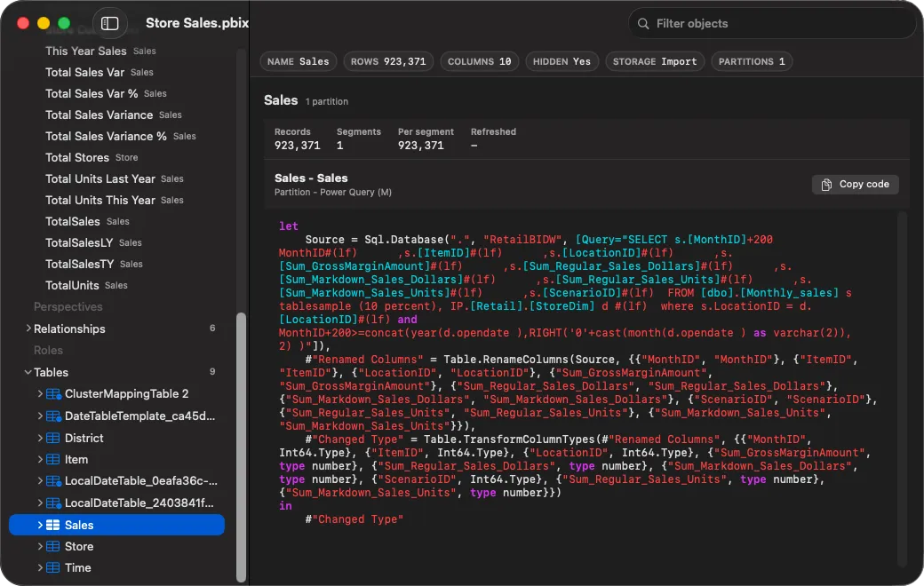Screen dimensions: 924x586
Task: Expand the District table node
Action: (x=40, y=438)
